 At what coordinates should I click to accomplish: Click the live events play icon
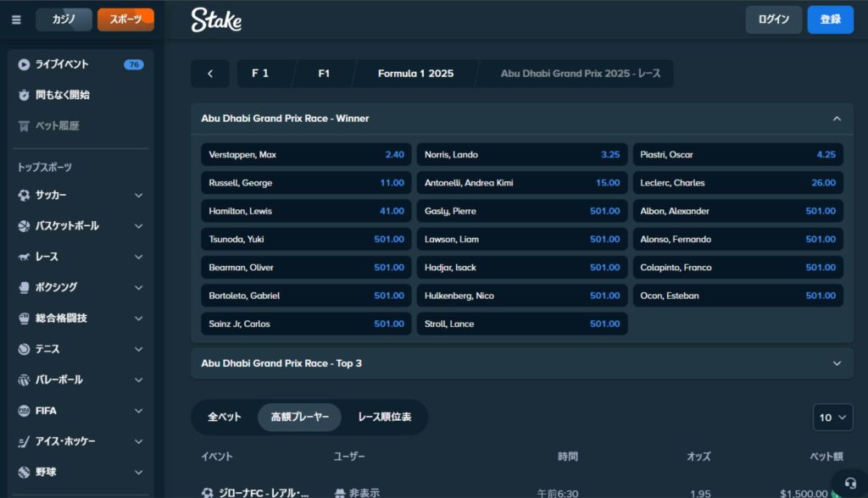click(24, 64)
